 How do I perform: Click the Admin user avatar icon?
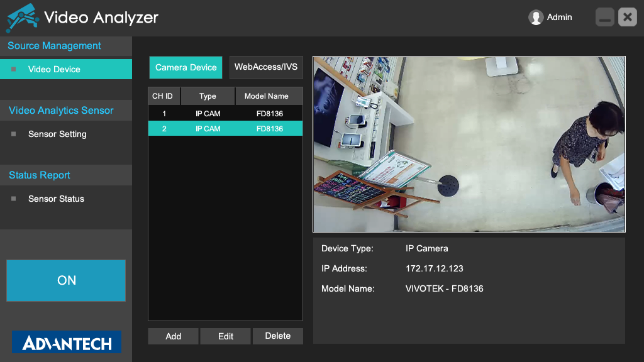tap(536, 18)
